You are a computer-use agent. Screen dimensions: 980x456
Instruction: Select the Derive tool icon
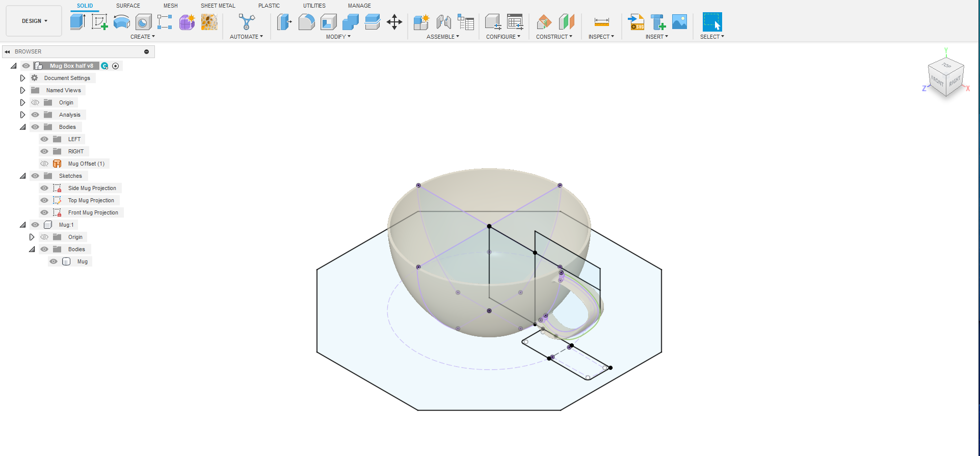click(x=165, y=22)
